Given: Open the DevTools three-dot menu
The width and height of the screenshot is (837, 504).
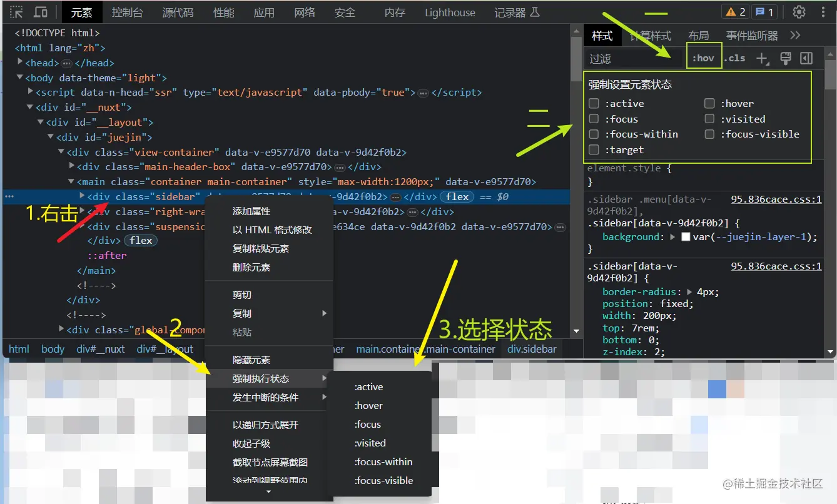Looking at the screenshot, I should tap(823, 12).
